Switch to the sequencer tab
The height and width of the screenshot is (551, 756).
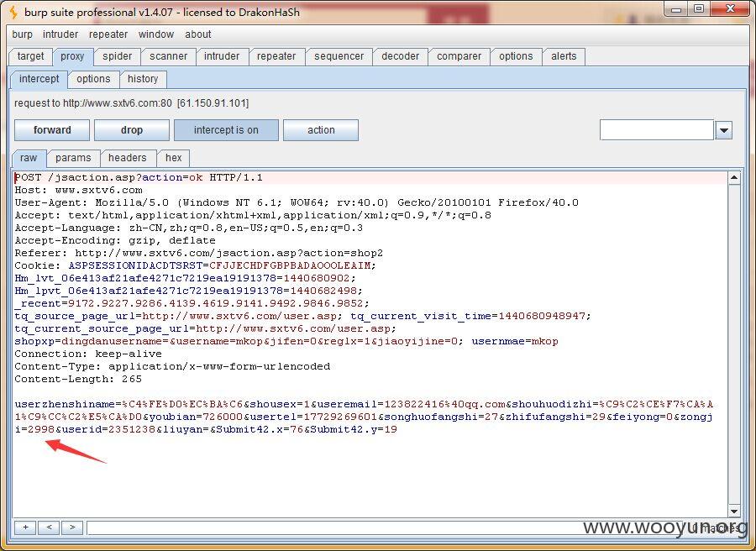tap(339, 56)
